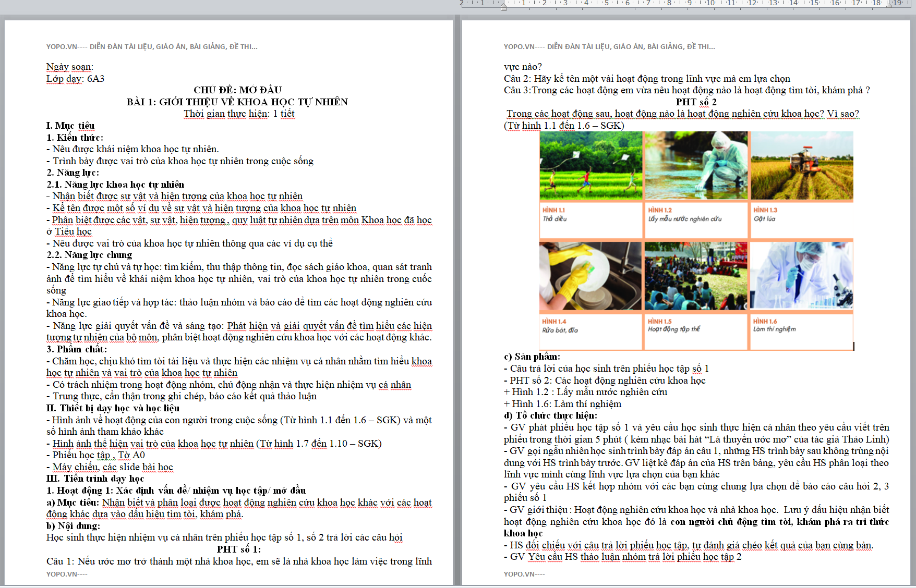Image resolution: width=916 pixels, height=588 pixels.
Task: Click the 'PHT số 2' heading
Action: (x=696, y=102)
